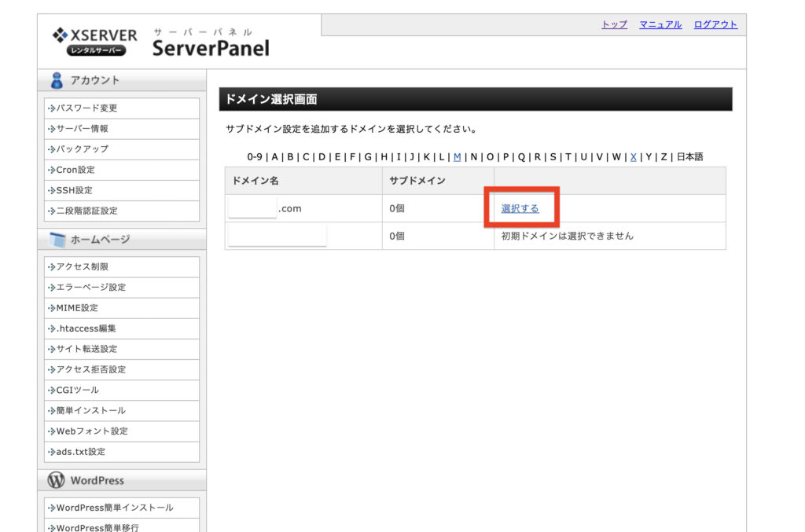Open MIME設定 menu item

(x=122, y=308)
